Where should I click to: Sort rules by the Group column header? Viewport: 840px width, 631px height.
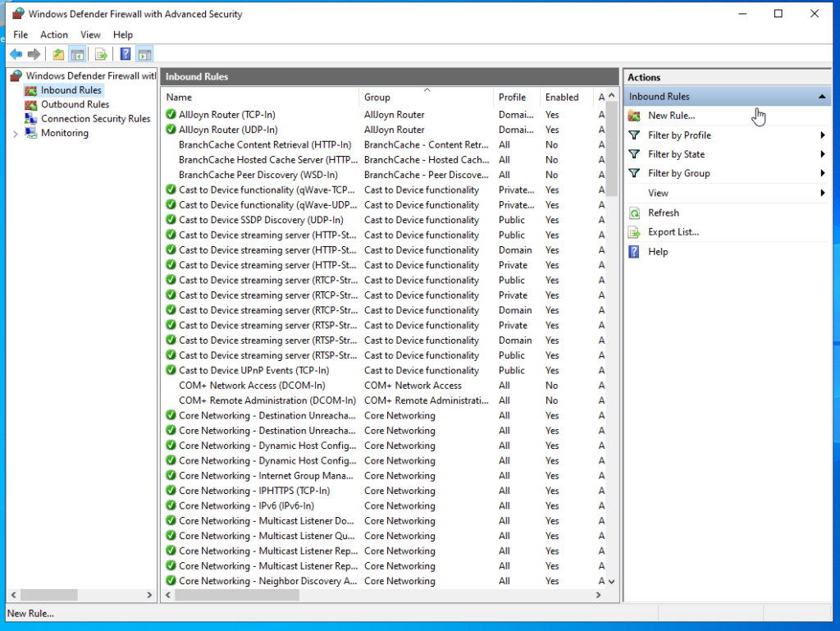tap(426, 97)
